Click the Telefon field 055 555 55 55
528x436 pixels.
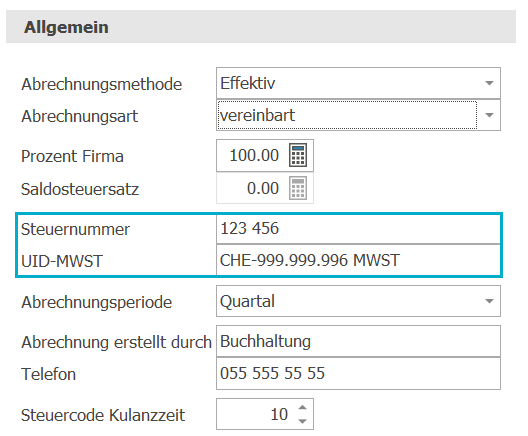click(358, 373)
